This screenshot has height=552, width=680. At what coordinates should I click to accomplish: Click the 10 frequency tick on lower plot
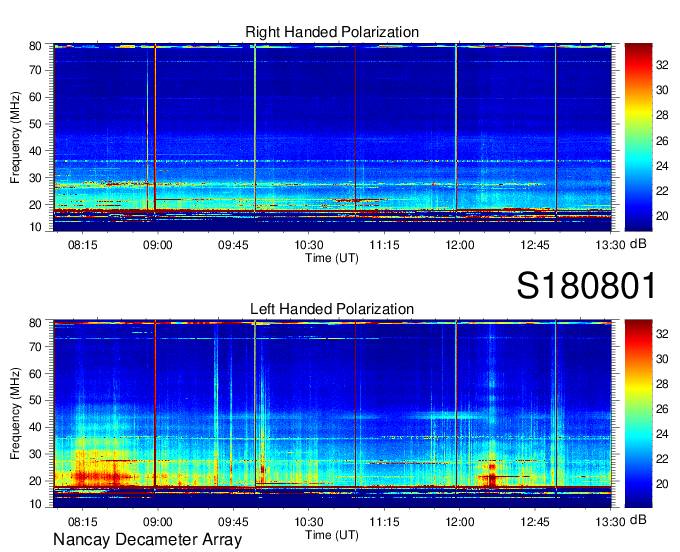(x=35, y=503)
